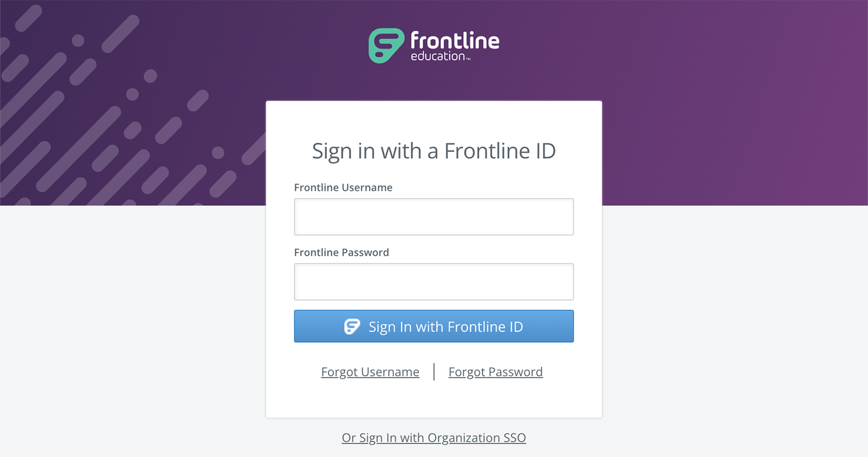Screen dimensions: 868x457
Task: Click the trademark symbol after "education"
Action: [468, 59]
